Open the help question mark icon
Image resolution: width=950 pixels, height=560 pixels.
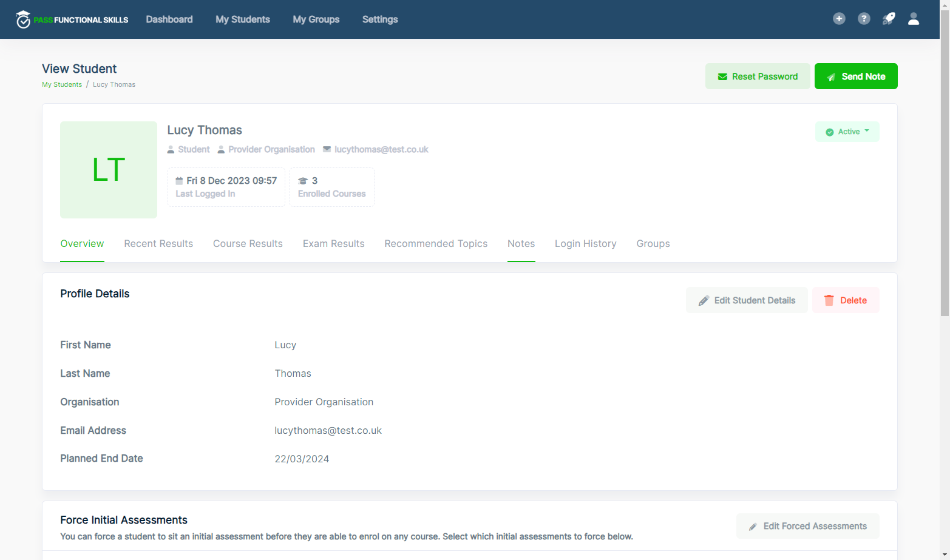click(864, 19)
